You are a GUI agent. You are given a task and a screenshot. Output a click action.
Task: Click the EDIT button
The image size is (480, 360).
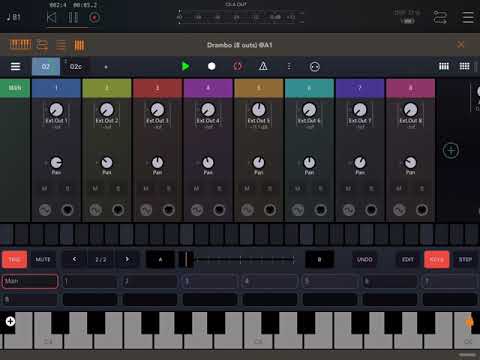408,259
